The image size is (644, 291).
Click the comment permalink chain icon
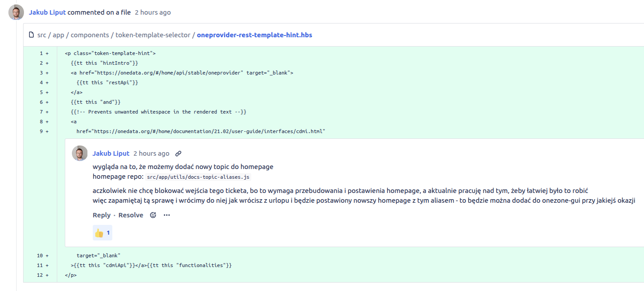click(x=178, y=153)
